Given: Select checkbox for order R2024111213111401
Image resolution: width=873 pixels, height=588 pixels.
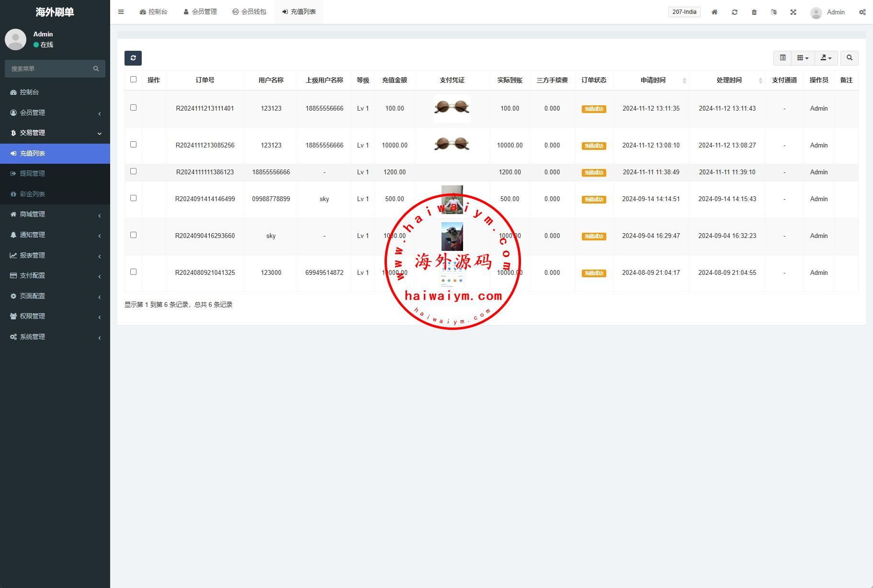Looking at the screenshot, I should (x=133, y=108).
